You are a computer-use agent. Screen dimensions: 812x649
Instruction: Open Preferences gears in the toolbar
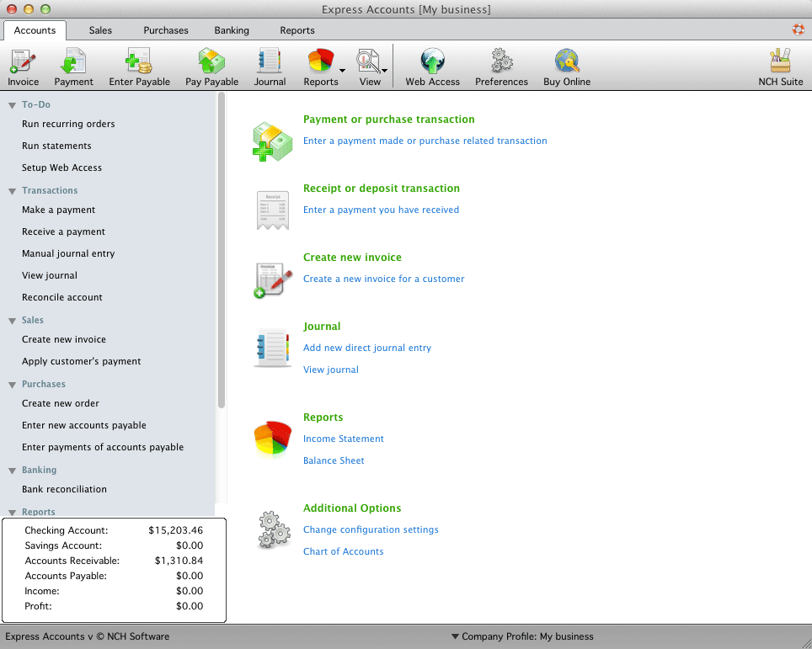501,66
